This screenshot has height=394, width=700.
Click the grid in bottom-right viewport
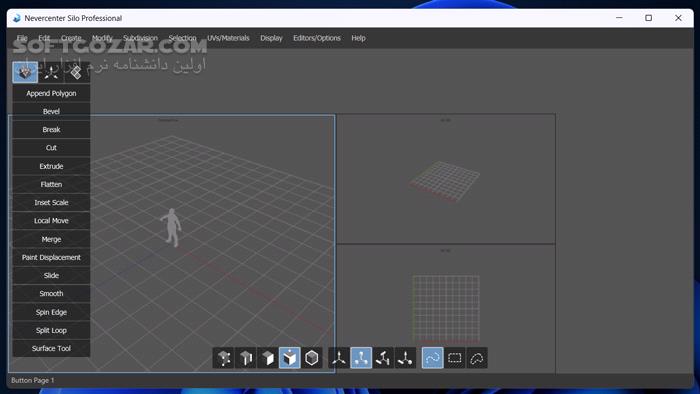tap(446, 309)
